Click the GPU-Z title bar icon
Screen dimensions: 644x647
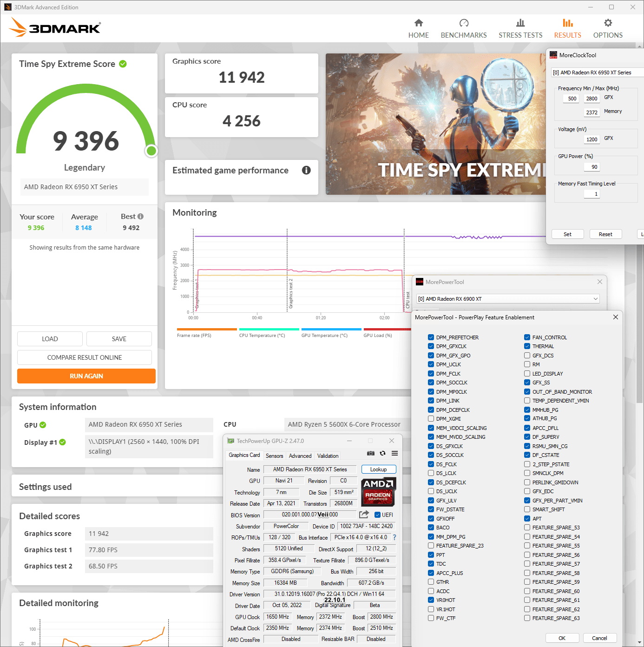(231, 441)
